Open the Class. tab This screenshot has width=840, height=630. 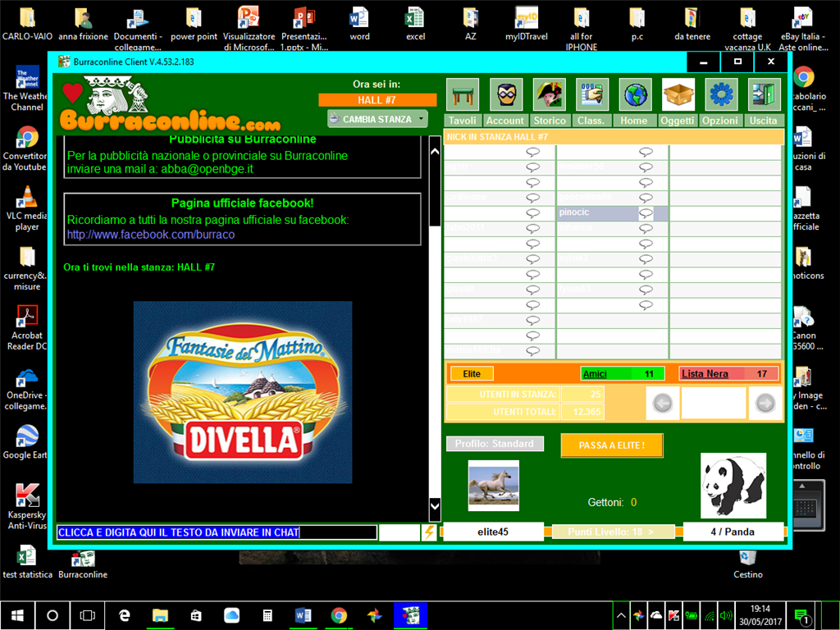point(591,121)
